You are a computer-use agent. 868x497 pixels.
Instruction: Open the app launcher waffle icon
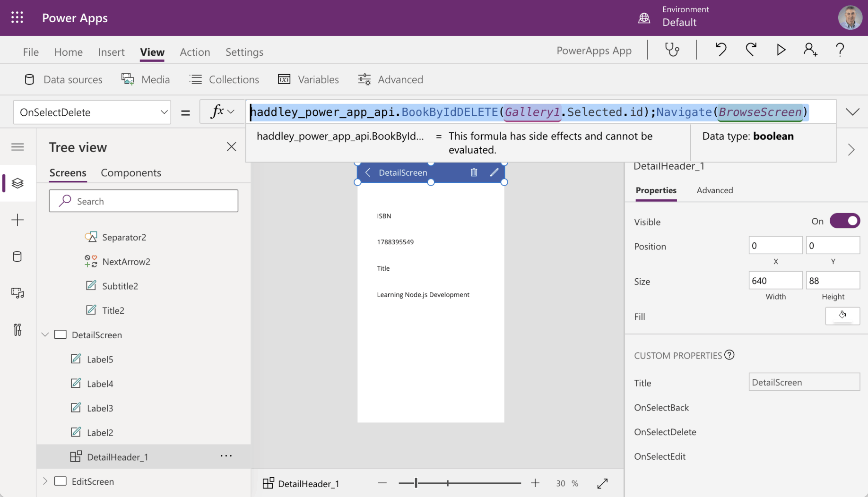17,18
